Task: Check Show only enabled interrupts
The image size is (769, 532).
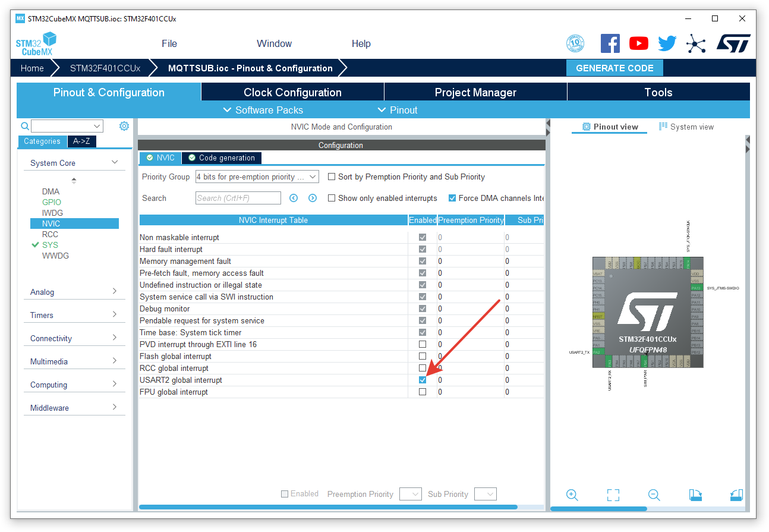Action: pos(332,198)
